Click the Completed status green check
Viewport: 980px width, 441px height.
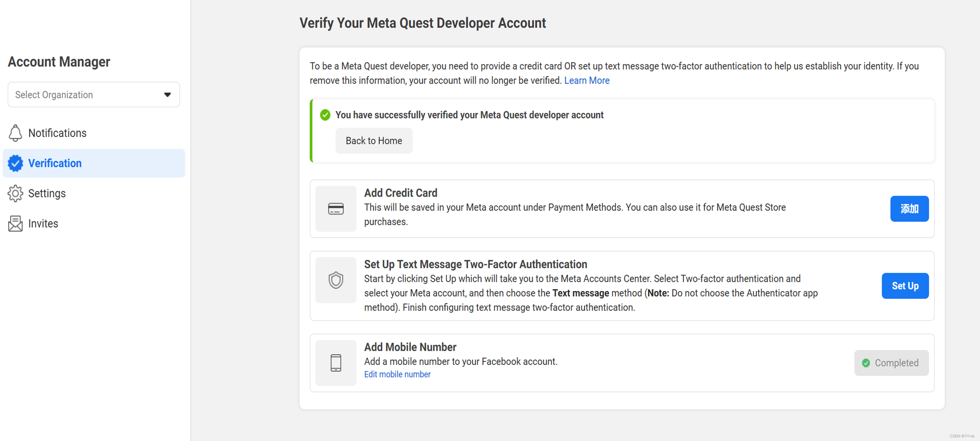pyautogui.click(x=865, y=363)
